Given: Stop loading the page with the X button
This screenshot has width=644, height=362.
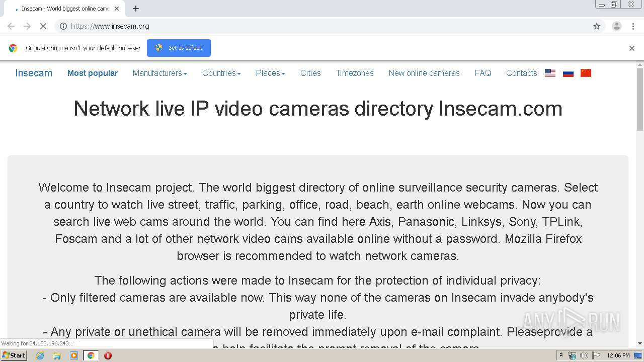Looking at the screenshot, I should (x=43, y=26).
